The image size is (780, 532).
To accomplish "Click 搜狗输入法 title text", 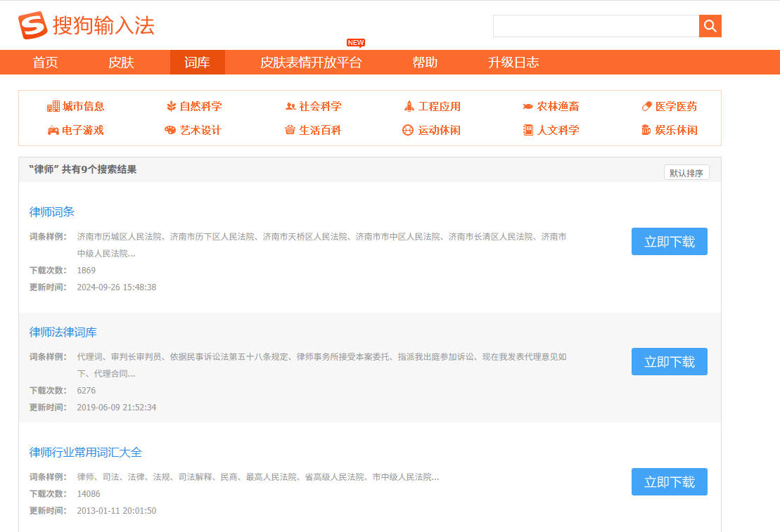I will click(103, 25).
